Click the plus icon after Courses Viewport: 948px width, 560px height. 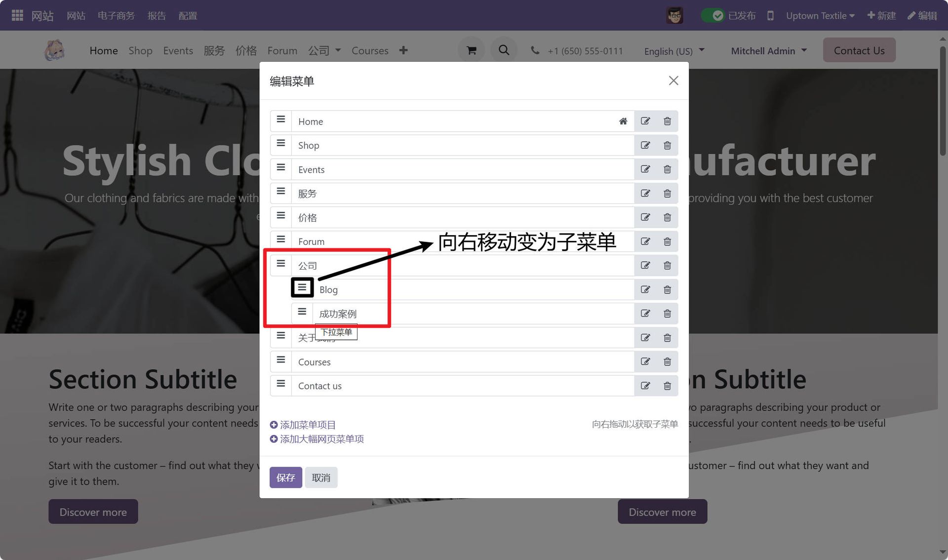tap(403, 50)
